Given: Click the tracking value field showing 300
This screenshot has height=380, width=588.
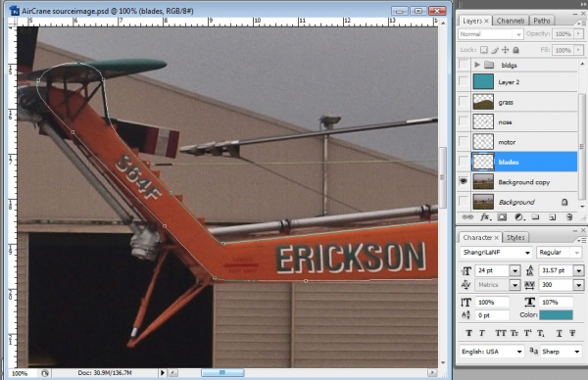Looking at the screenshot, I should 556,285.
